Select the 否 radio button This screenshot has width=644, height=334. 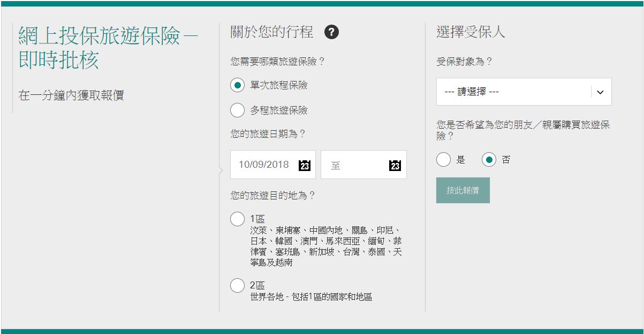pos(489,160)
